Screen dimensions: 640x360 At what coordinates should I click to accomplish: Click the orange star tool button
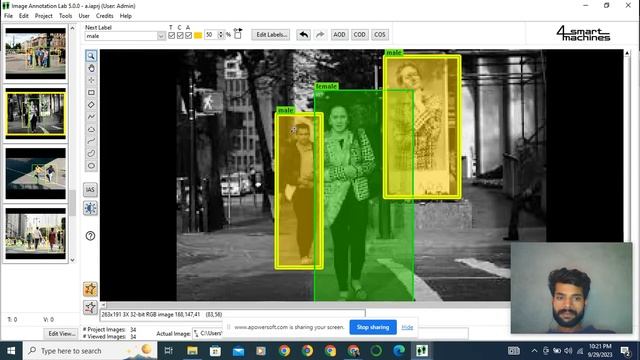pos(90,289)
